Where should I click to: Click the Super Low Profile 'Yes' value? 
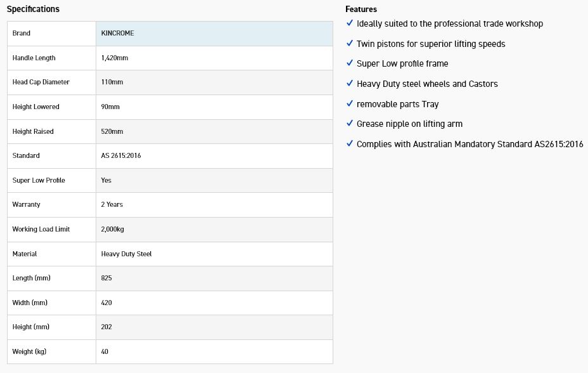(x=106, y=180)
